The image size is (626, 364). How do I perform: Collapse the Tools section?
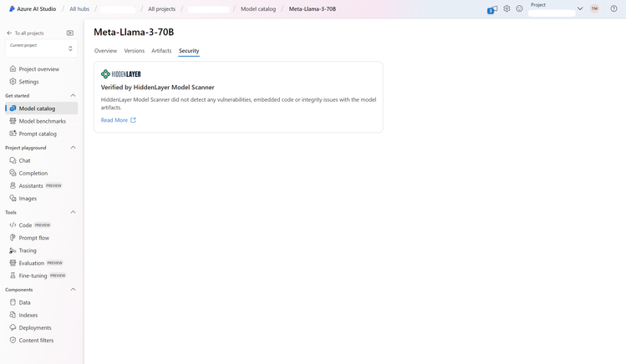pyautogui.click(x=73, y=212)
